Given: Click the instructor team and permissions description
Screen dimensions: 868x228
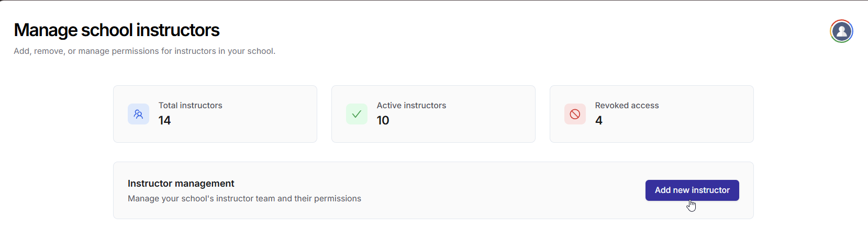Looking at the screenshot, I should coord(244,199).
